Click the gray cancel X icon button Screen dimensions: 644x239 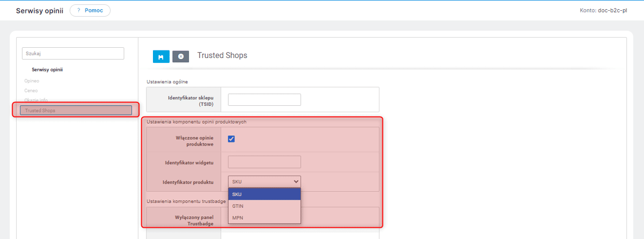click(181, 56)
